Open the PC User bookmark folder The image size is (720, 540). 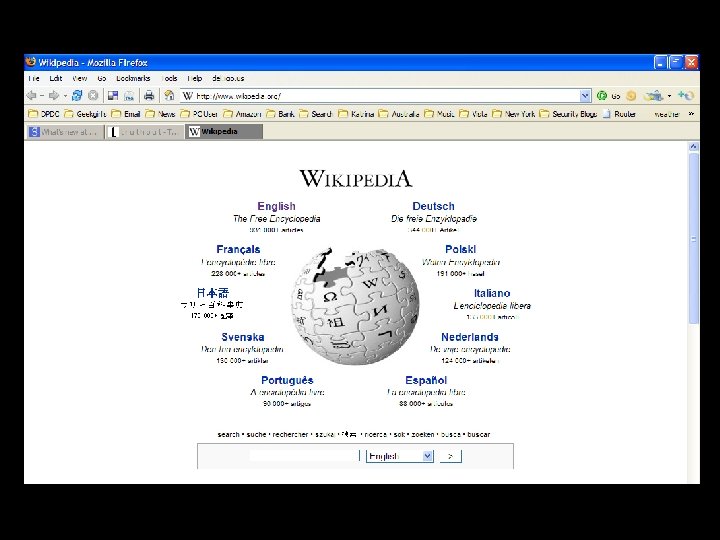point(199,114)
